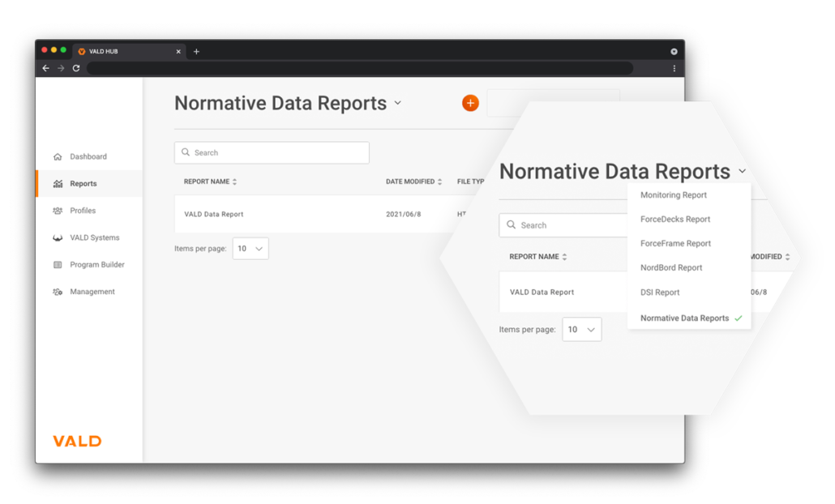
Task: Select the VALD HUB browser tab
Action: click(129, 52)
